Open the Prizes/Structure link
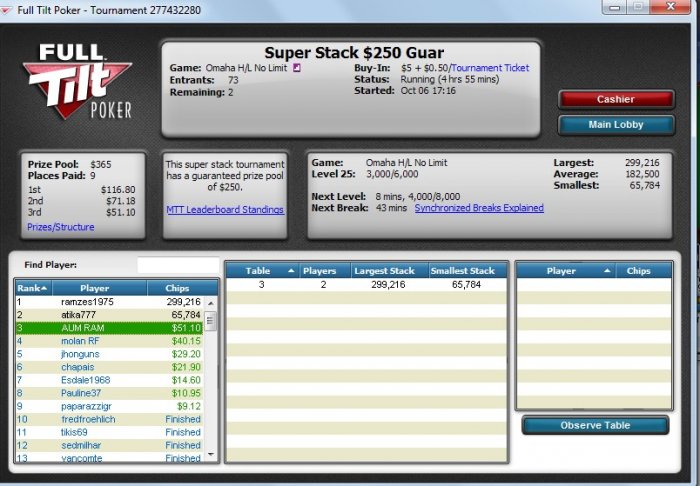Viewport: 700px width, 486px height. pyautogui.click(x=61, y=227)
